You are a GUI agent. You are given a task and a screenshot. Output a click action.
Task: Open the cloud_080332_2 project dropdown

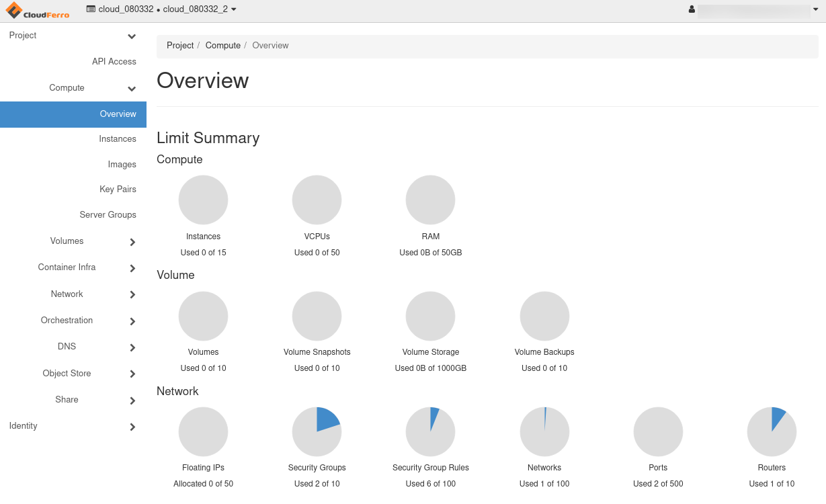point(199,9)
